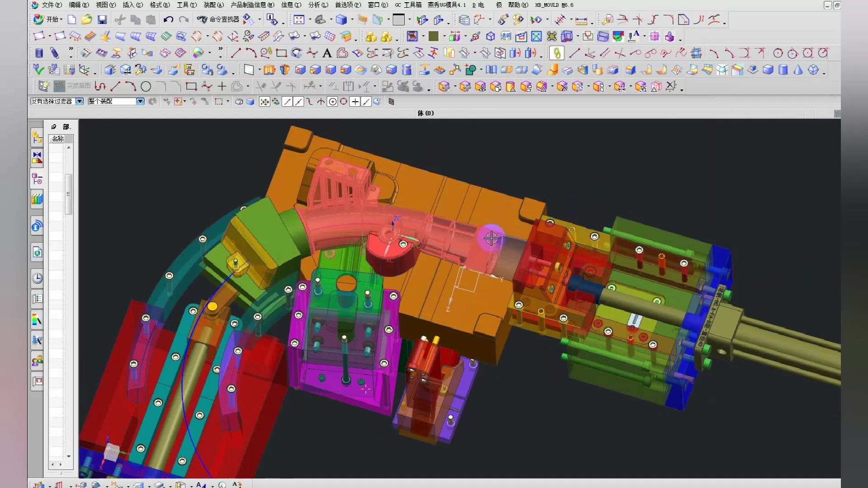Open the 文件 menu
This screenshot has height=488, width=868.
(x=51, y=5)
